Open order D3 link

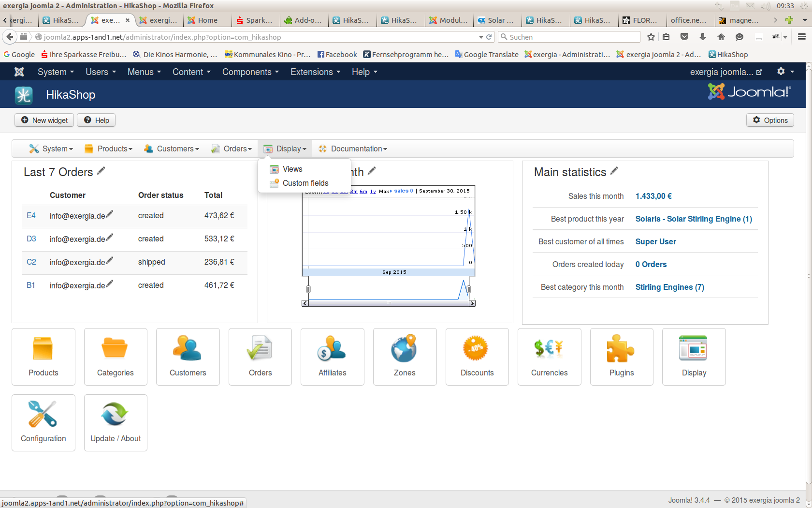click(31, 239)
